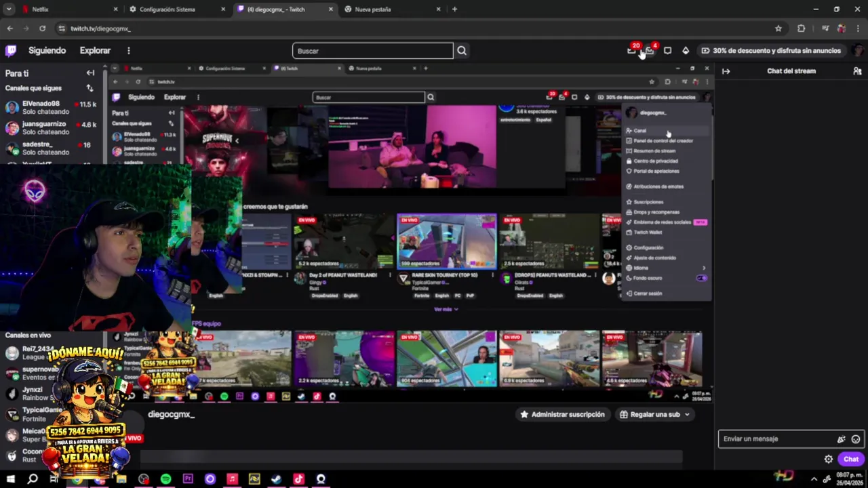Open TikTok taskbar icon
868x488 pixels.
click(x=298, y=479)
